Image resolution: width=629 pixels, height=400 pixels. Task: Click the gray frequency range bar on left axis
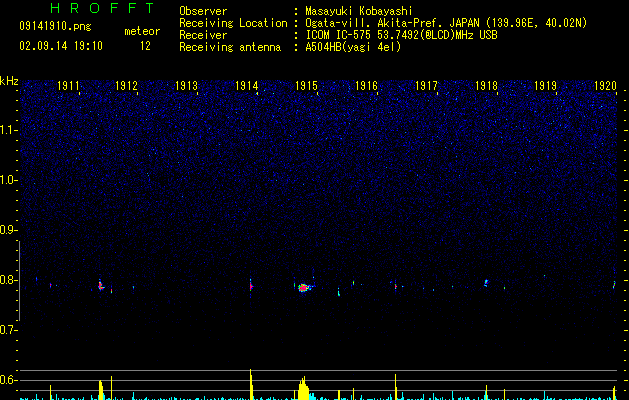tap(19, 281)
